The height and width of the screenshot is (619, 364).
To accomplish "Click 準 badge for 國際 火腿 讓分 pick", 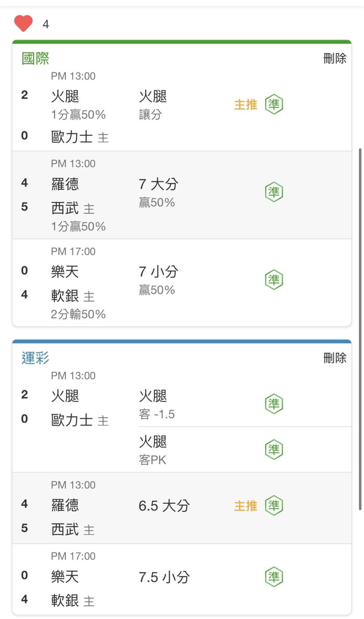I will (x=274, y=104).
